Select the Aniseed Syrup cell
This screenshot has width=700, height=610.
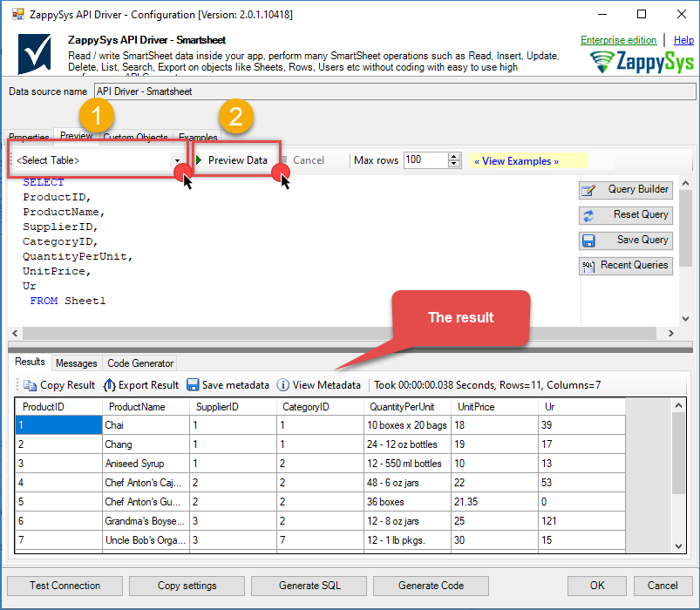(x=146, y=464)
